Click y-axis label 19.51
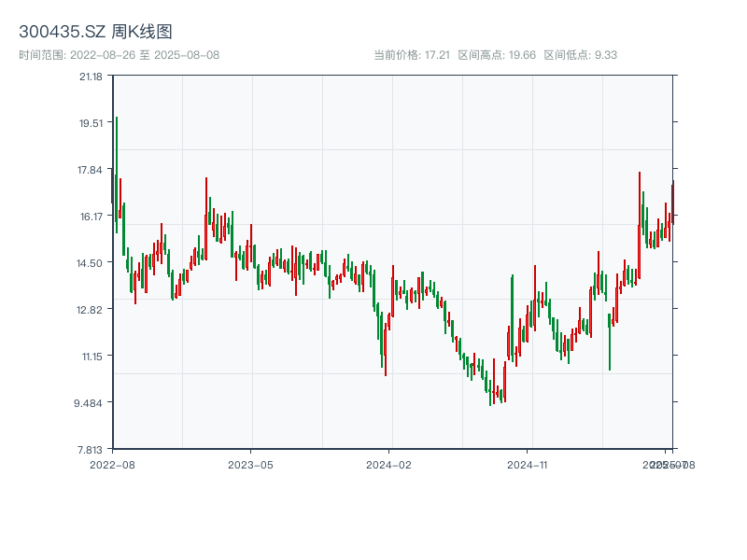 coord(91,123)
